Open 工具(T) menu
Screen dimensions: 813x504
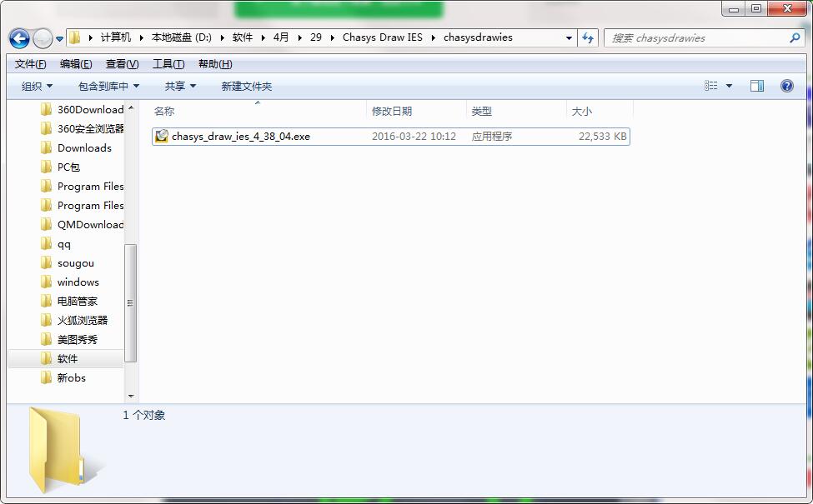click(168, 63)
